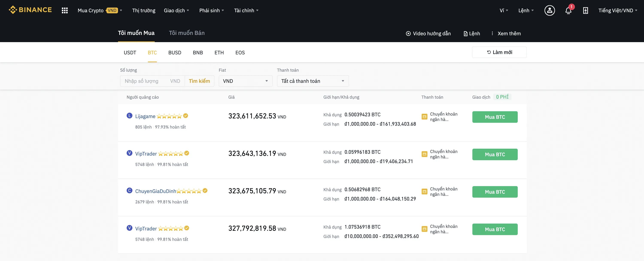Open the Fiat VND dropdown

(246, 81)
